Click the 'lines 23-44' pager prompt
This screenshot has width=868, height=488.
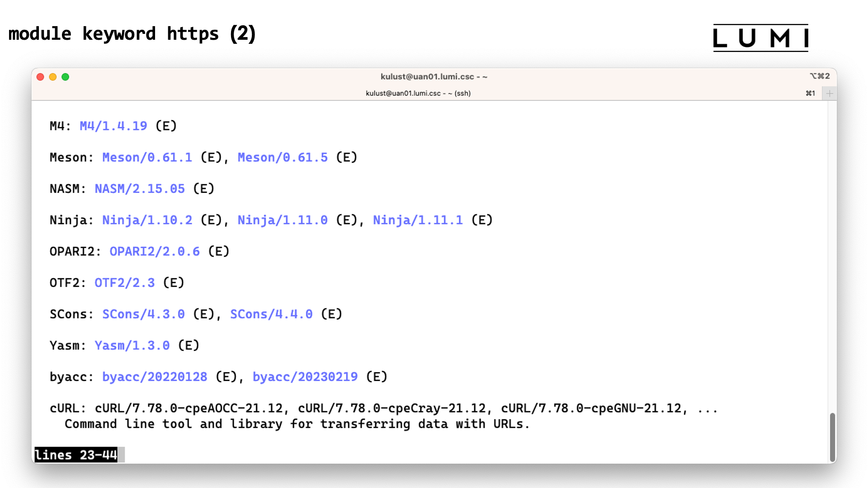click(76, 455)
